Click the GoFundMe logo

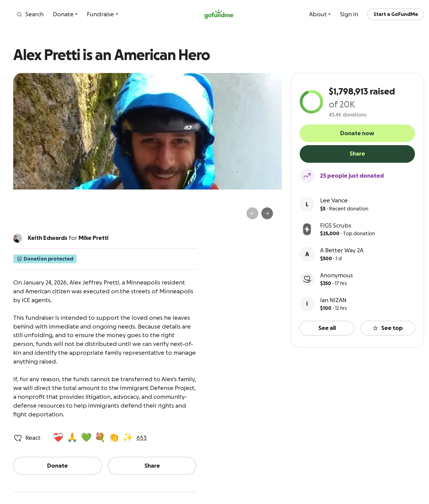[x=219, y=14]
